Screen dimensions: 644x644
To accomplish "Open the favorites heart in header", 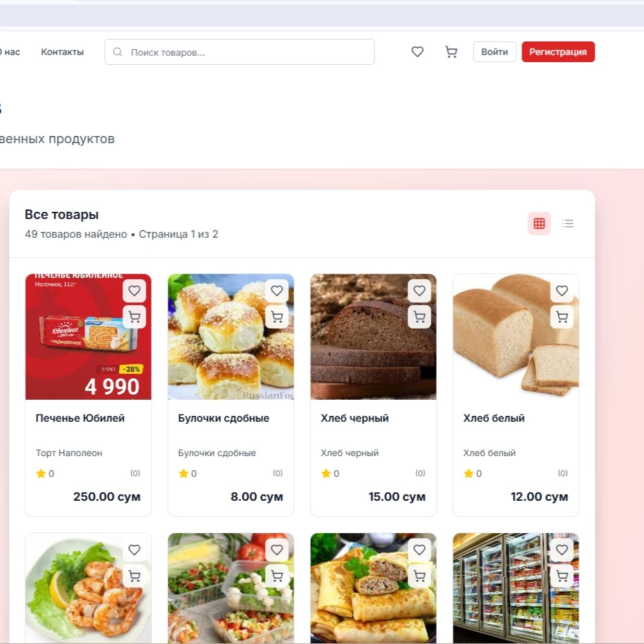I will [x=417, y=52].
